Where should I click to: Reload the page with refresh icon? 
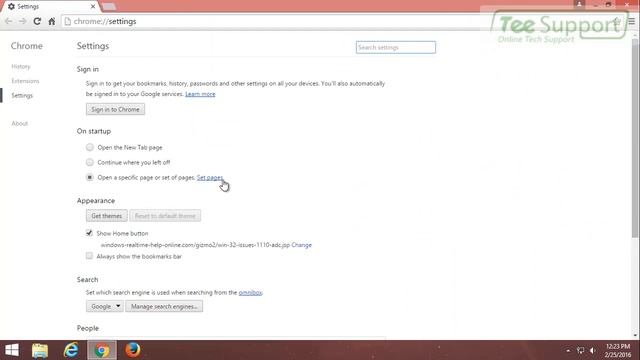click(37, 21)
